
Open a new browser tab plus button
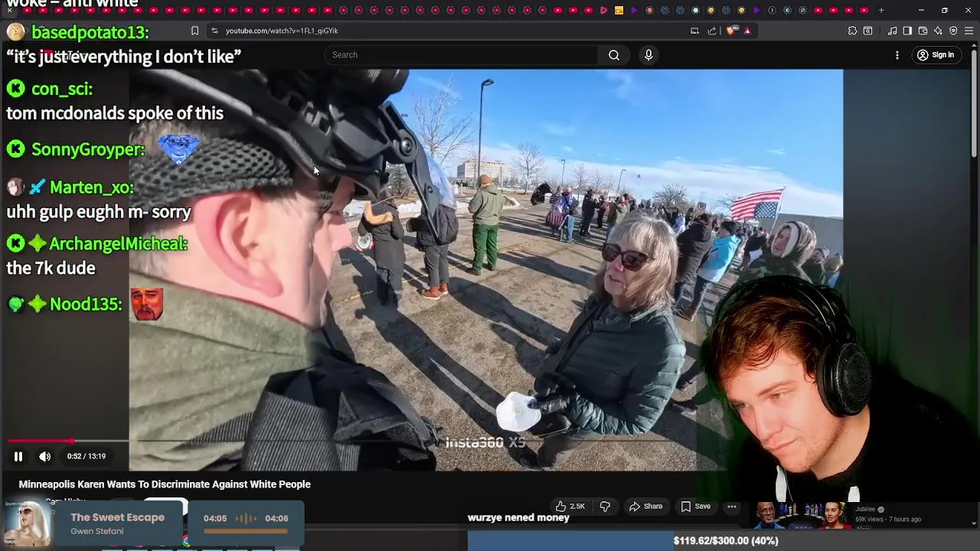click(881, 10)
